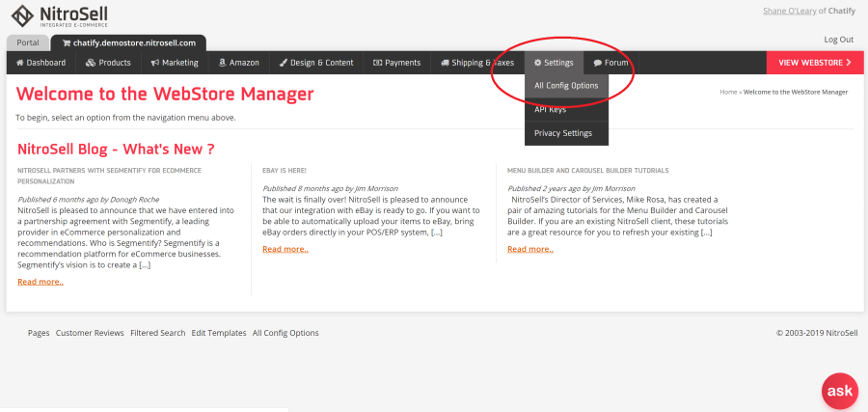Click the Home breadcrumb link
The width and height of the screenshot is (868, 412).
point(728,92)
